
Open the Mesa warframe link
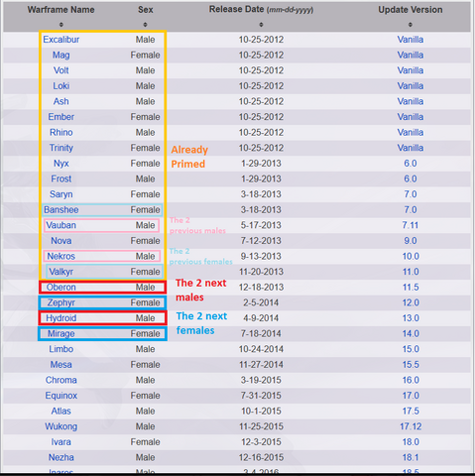tap(61, 365)
